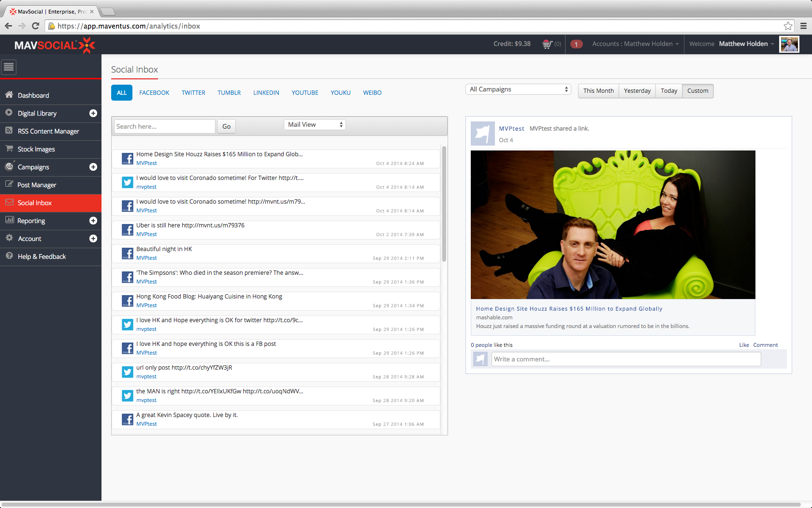Image resolution: width=812 pixels, height=508 pixels.
Task: Open Home Design Site Houzz article link
Action: (x=569, y=309)
